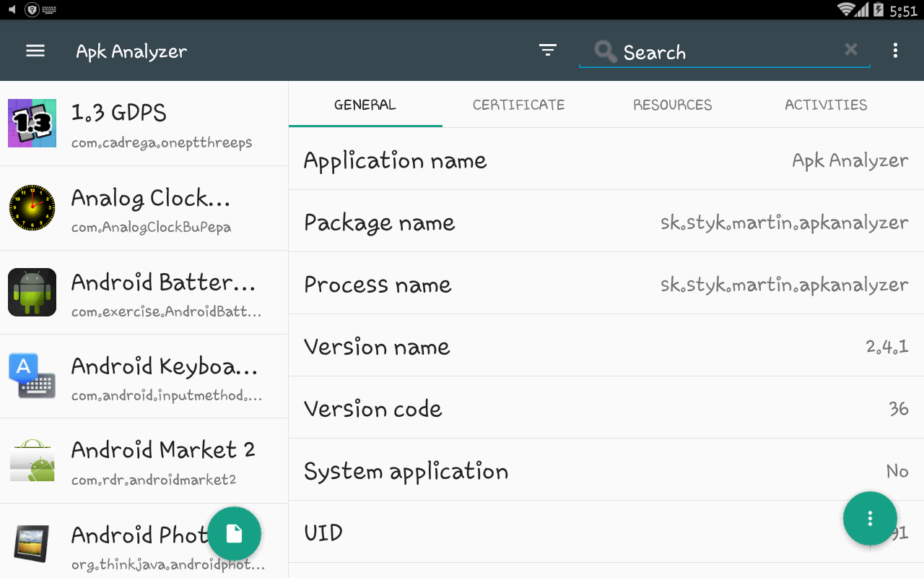The height and width of the screenshot is (578, 924).
Task: Switch to the Certificate tab
Action: tap(518, 105)
